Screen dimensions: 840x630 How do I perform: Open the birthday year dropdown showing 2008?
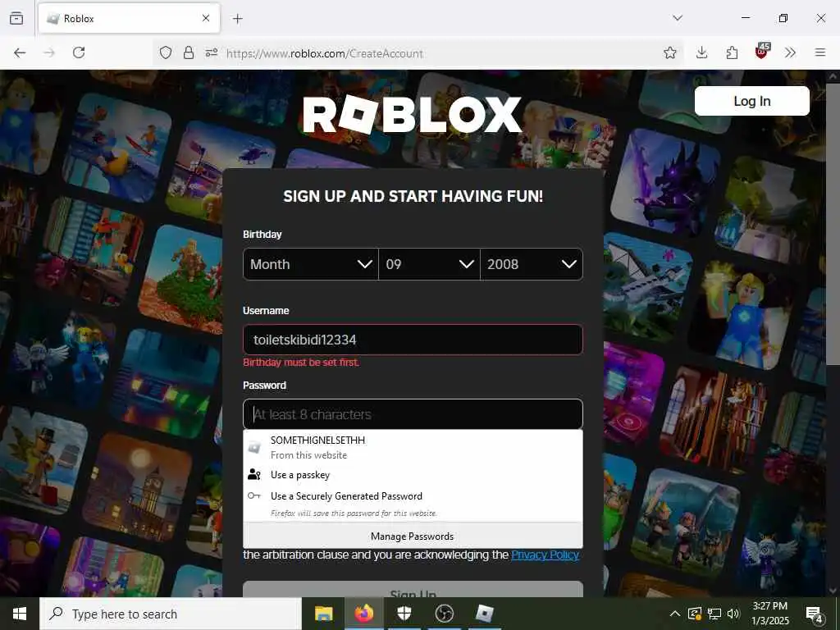click(x=532, y=264)
